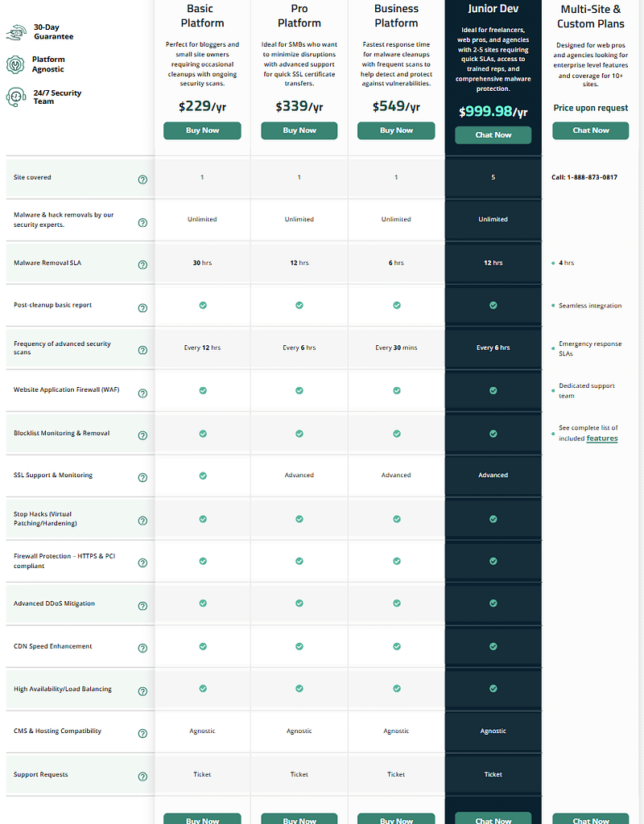Click the Call: 1-888-873-0817 phone number
The height and width of the screenshot is (824, 644).
[x=584, y=177]
